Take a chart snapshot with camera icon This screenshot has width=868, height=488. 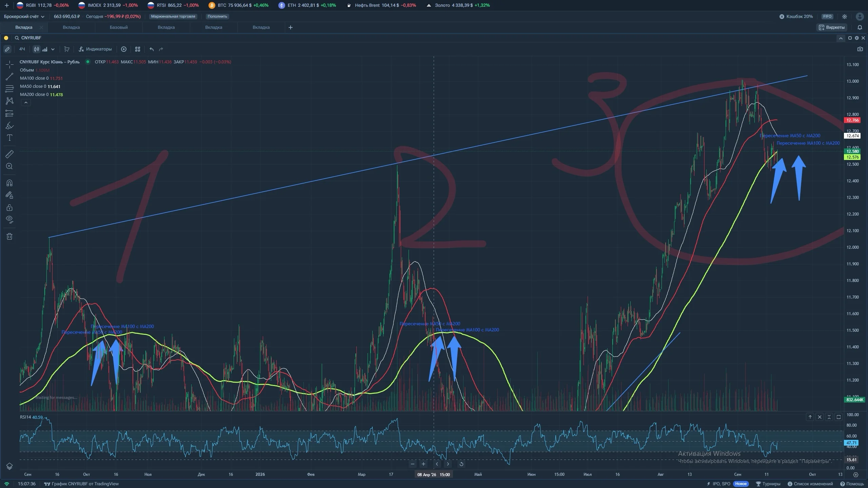coord(860,49)
